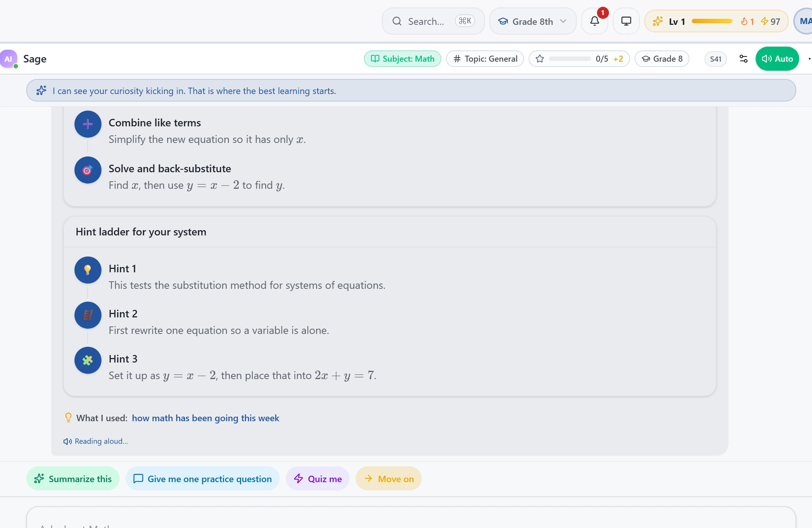This screenshot has width=812, height=528.
Task: Click the Hint 3 puzzle piece icon
Action: (88, 360)
